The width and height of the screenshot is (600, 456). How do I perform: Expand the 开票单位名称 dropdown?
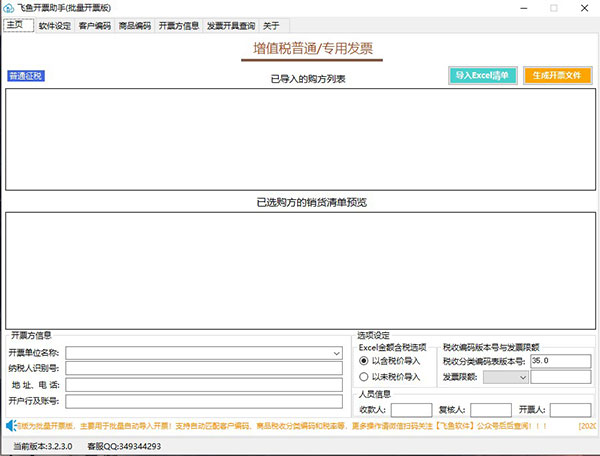[337, 352]
